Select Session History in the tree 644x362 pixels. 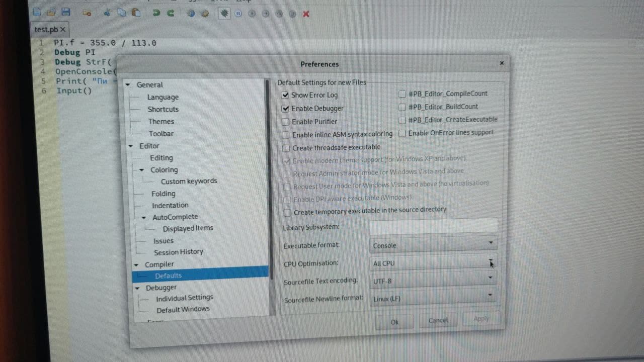[179, 252]
